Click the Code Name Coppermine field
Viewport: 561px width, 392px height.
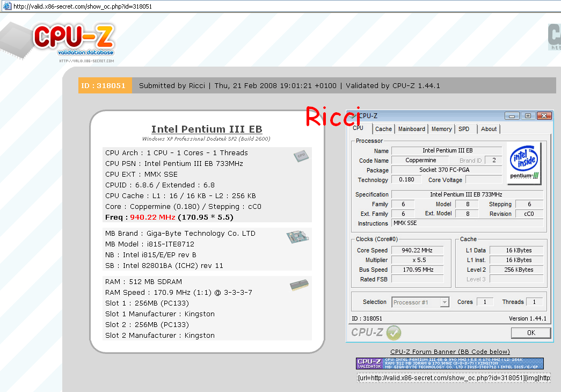pyautogui.click(x=420, y=161)
